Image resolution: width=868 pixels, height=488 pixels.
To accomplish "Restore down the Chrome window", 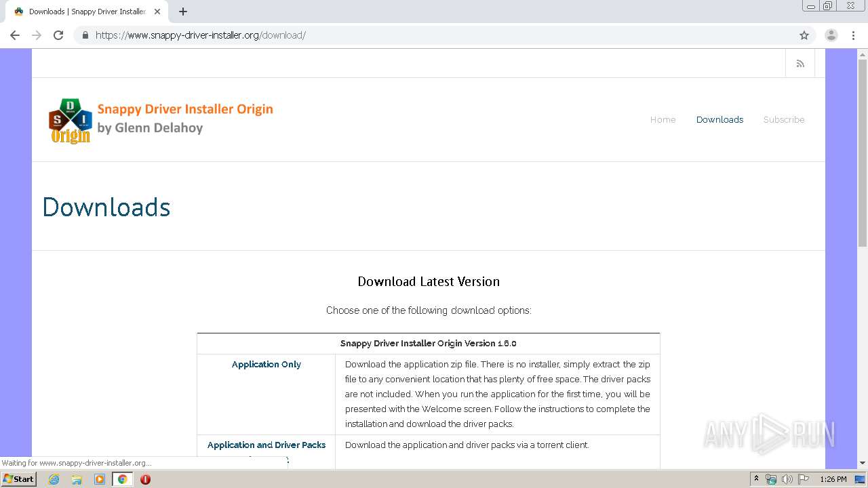I will pos(827,6).
